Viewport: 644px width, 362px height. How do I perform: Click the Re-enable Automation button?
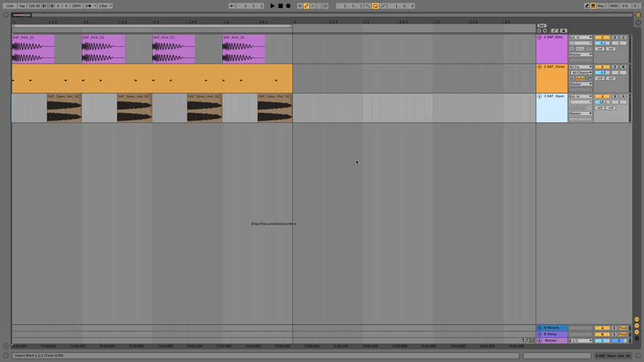click(312, 6)
